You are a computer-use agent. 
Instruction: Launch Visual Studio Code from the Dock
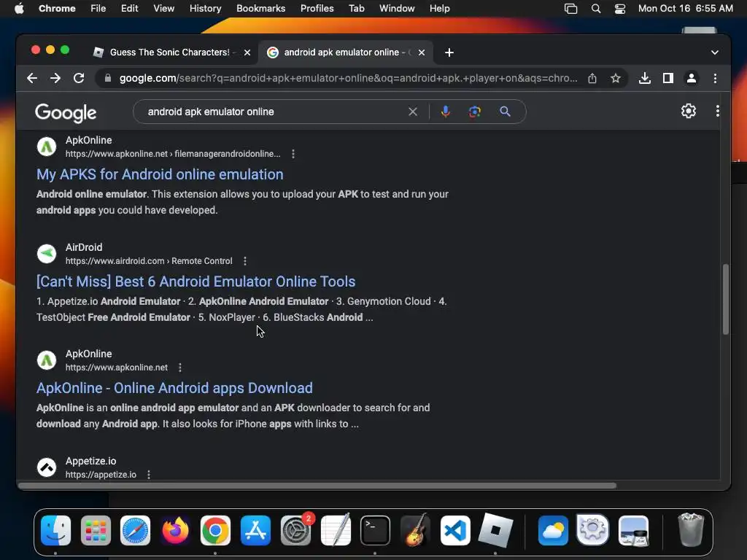coord(455,530)
